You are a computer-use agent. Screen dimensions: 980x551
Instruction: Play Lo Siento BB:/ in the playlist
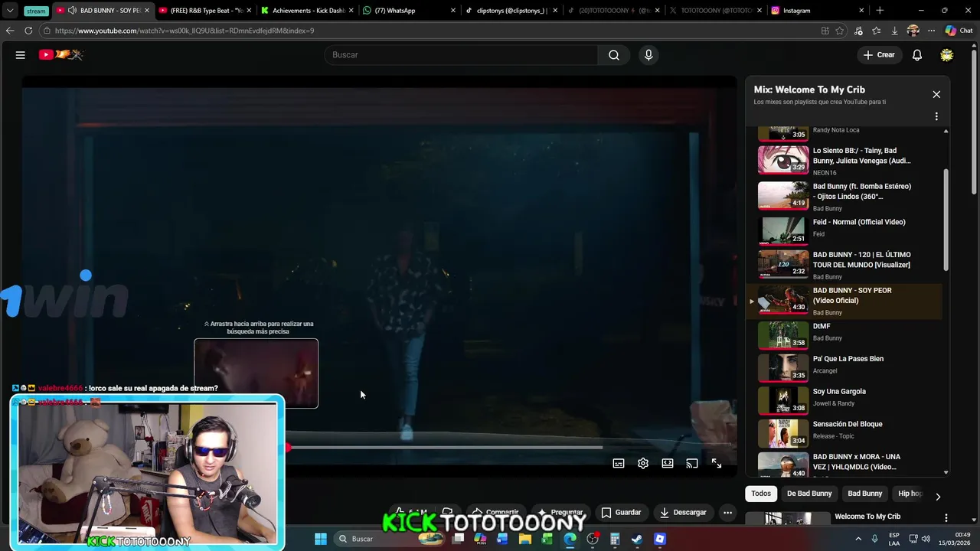point(845,160)
